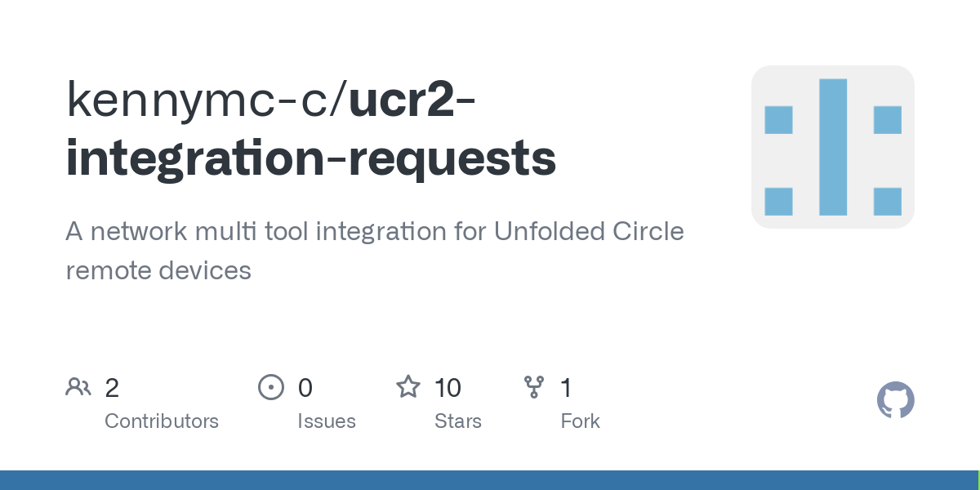Click the Stars label
Viewport: 980px width, 490px height.
click(x=458, y=421)
